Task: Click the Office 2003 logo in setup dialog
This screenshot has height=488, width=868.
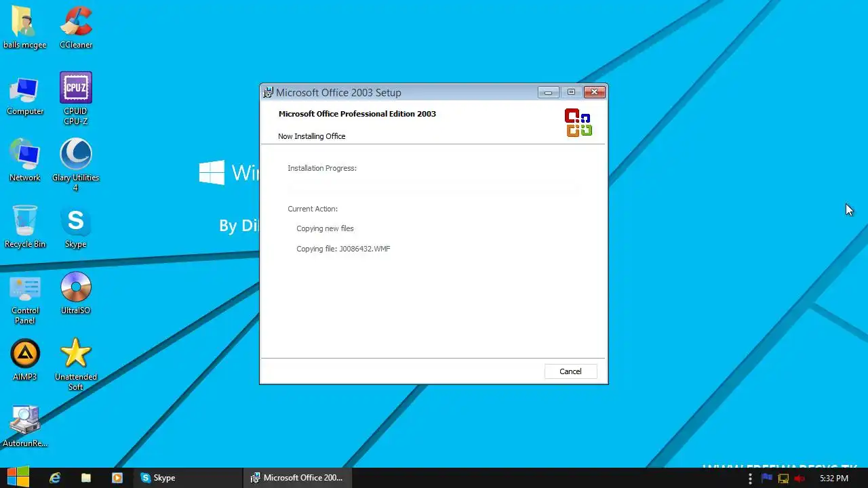Action: (x=578, y=123)
